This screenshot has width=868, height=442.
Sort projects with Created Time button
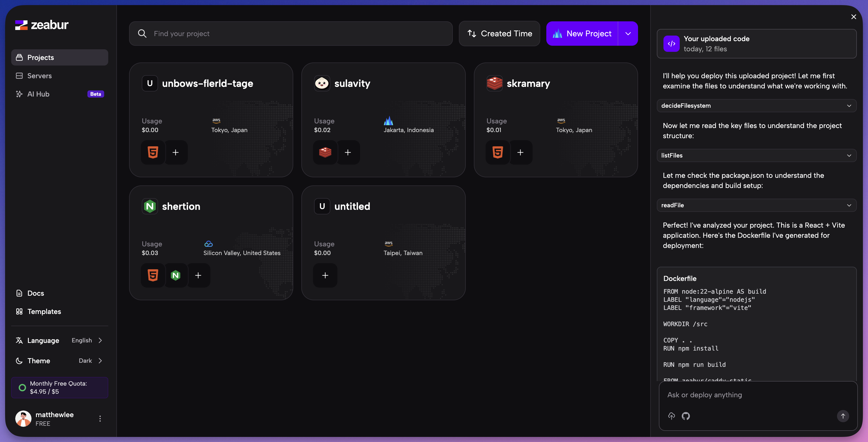click(499, 34)
